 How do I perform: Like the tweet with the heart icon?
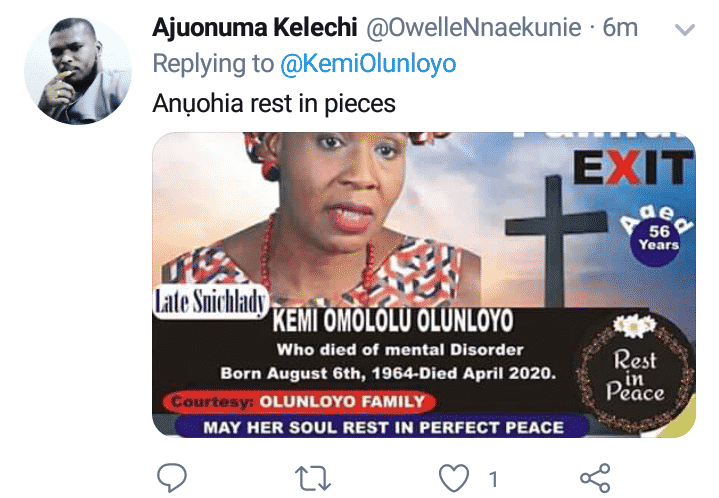pyautogui.click(x=454, y=477)
